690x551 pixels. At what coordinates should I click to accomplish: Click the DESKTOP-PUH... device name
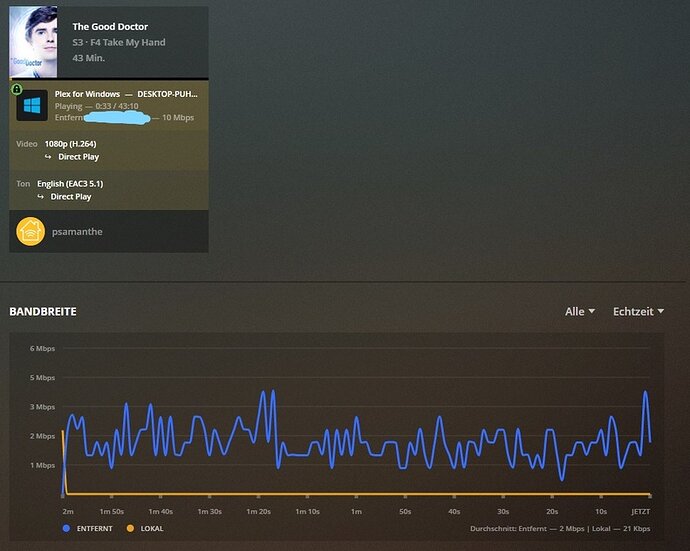168,94
